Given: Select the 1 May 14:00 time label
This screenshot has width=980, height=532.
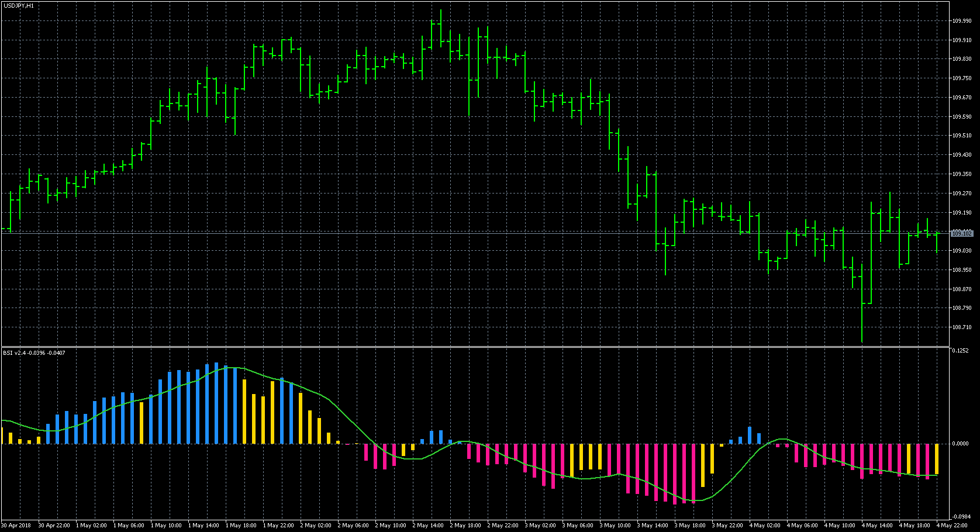Looking at the screenshot, I should tap(203, 526).
